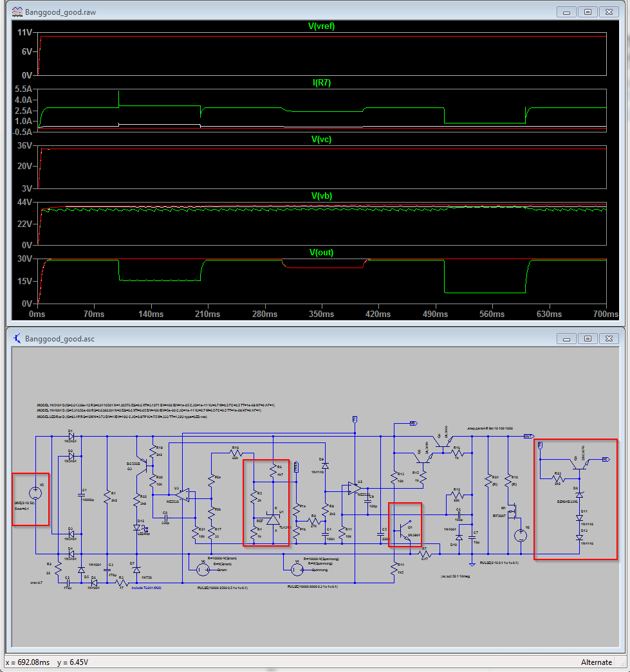Viewport: 630px width, 672px height.
Task: Select zener diode D7 1N750
Action: click(x=137, y=570)
